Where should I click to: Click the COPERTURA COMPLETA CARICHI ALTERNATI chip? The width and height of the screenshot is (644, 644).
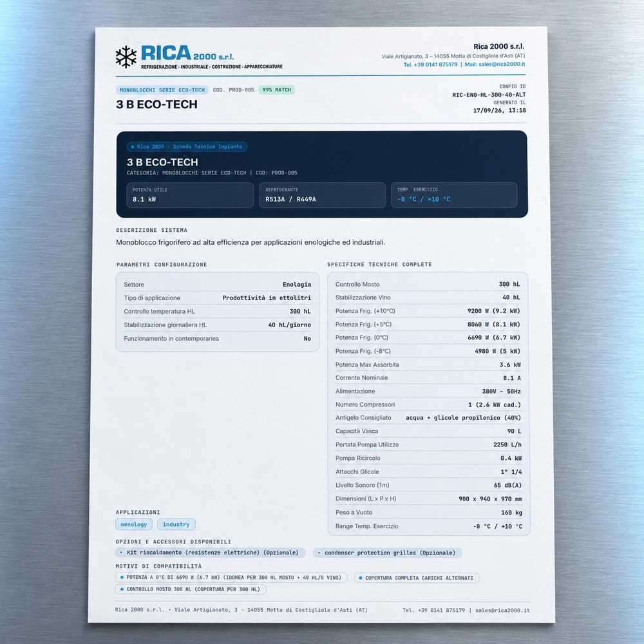(417, 578)
